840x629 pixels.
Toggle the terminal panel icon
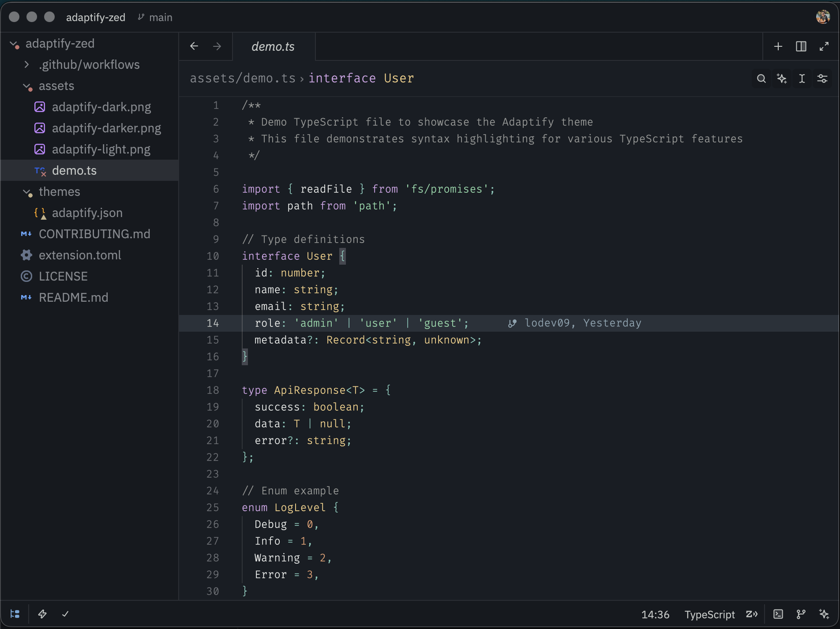(x=778, y=614)
